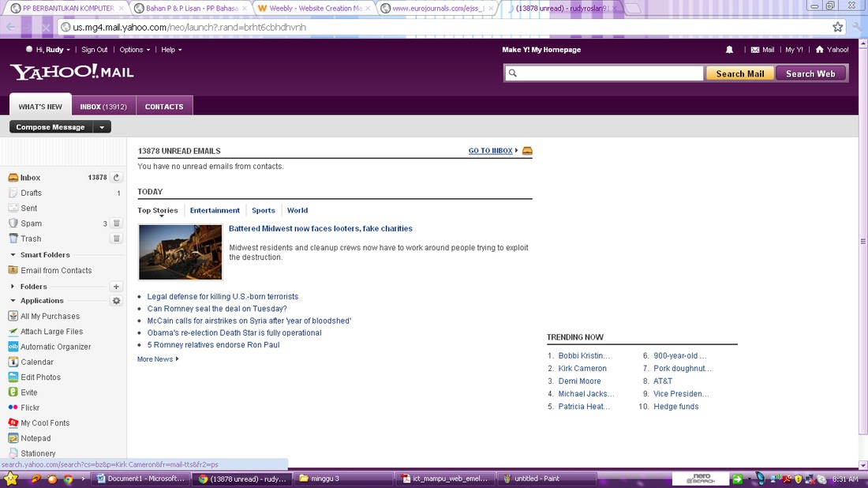Switch to untitled - Paint taskbar item
This screenshot has height=488, width=868.
(x=547, y=479)
